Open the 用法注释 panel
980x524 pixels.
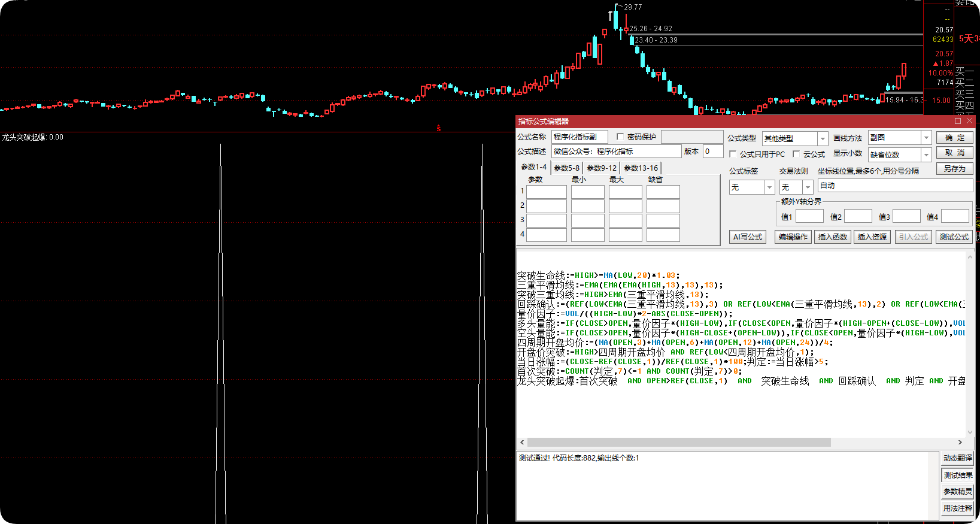click(958, 508)
